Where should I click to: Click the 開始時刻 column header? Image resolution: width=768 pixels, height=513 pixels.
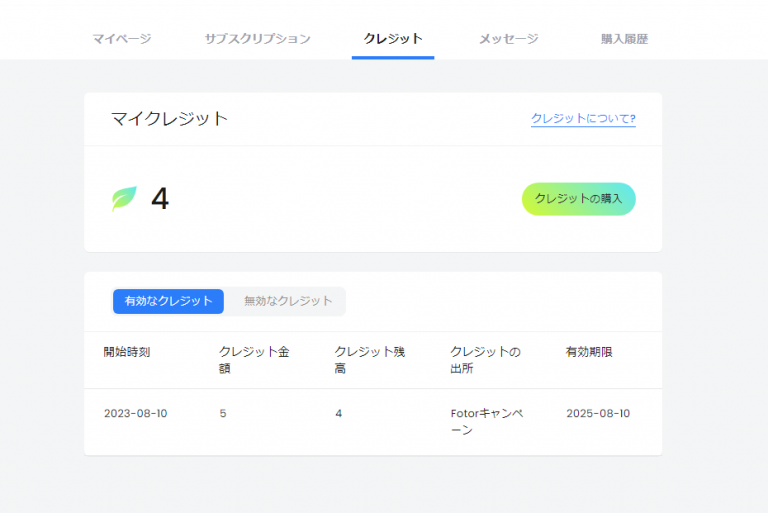click(x=127, y=352)
